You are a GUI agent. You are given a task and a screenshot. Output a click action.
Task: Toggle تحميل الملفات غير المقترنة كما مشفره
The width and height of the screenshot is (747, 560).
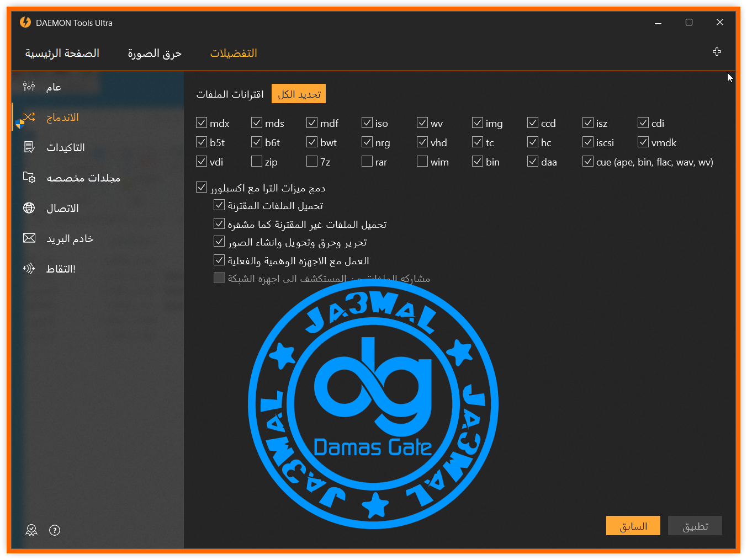coord(219,223)
